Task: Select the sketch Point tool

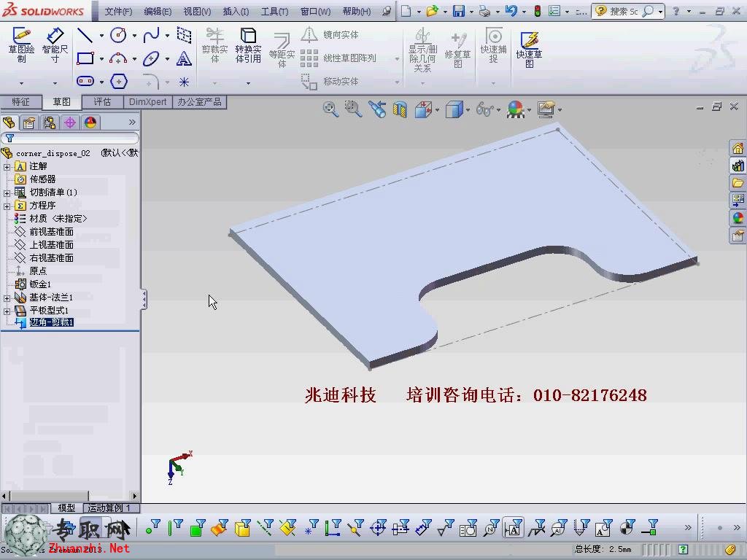Action: (x=184, y=82)
